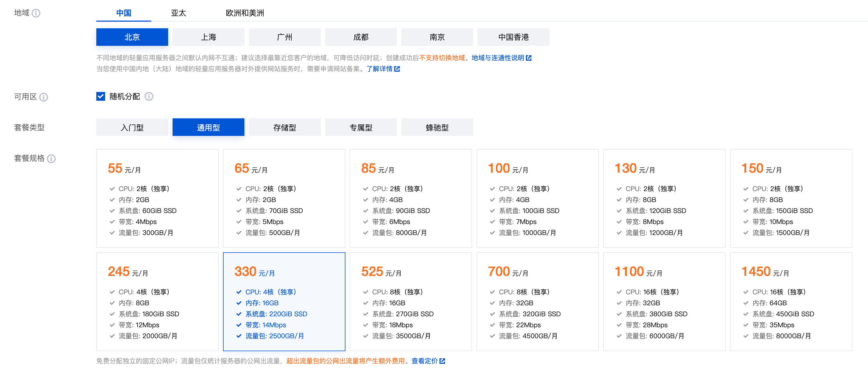Open the 地域与连通性说明 link
The width and height of the screenshot is (868, 369).
click(x=497, y=58)
